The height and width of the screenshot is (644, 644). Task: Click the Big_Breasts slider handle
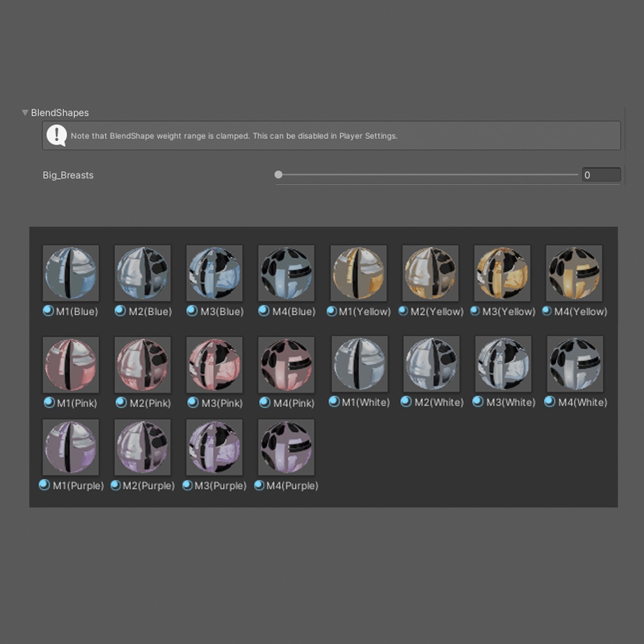click(279, 175)
